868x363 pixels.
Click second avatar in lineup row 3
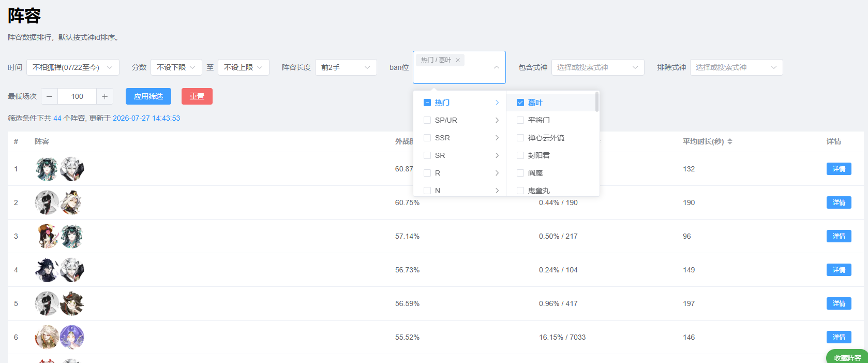click(71, 236)
